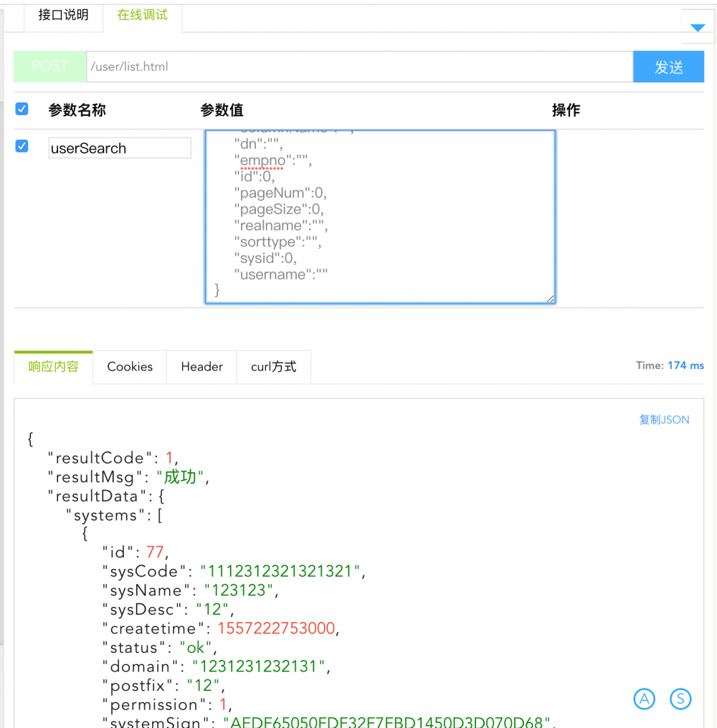717x728 pixels.
Task: Click the POST method label
Action: click(x=49, y=66)
